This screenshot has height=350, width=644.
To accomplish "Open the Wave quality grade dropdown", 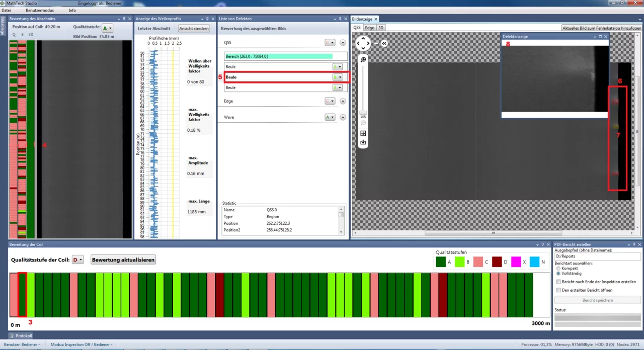I will pos(330,117).
